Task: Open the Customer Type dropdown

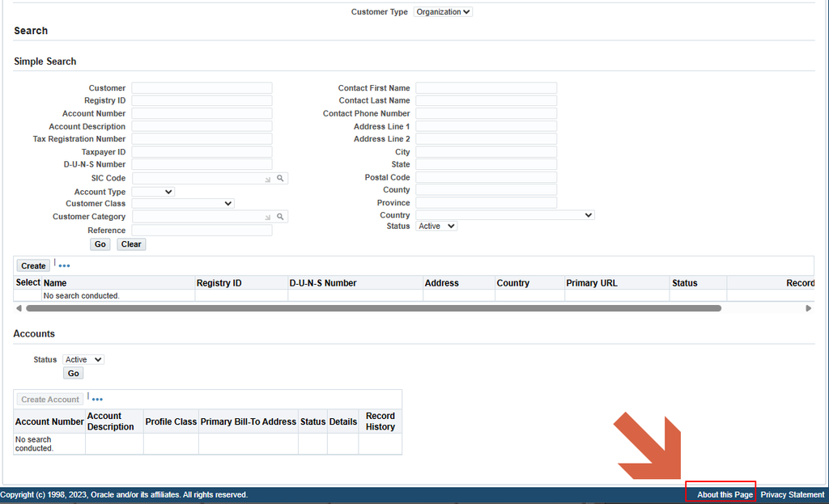Action: pyautogui.click(x=443, y=11)
